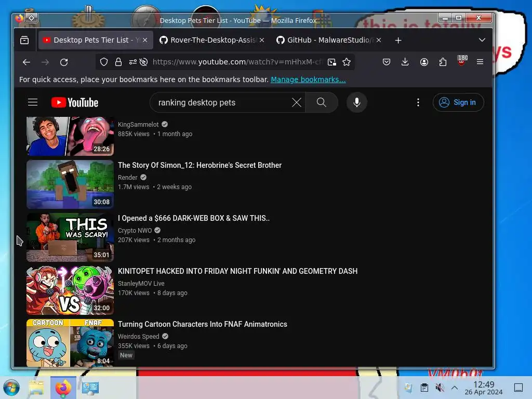Visit the Weirdos Speed channel
Image resolution: width=532 pixels, height=399 pixels.
(x=138, y=336)
